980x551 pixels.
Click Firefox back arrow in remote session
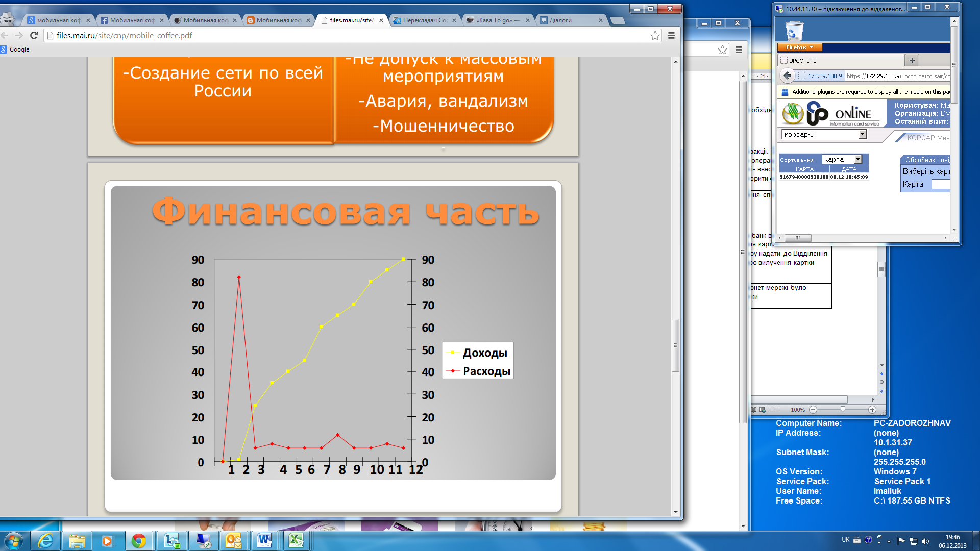(787, 76)
